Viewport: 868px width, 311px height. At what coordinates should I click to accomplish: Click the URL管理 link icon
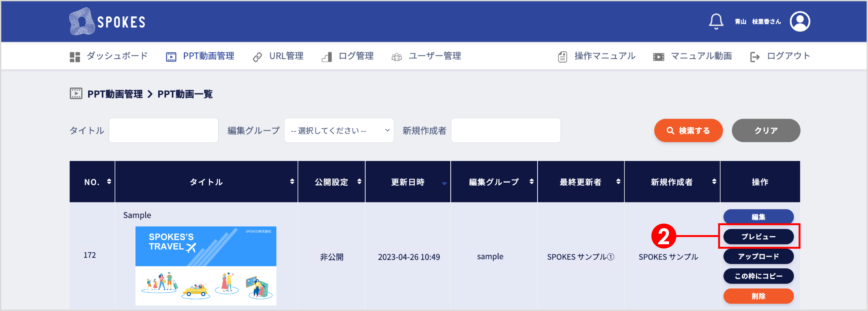258,56
